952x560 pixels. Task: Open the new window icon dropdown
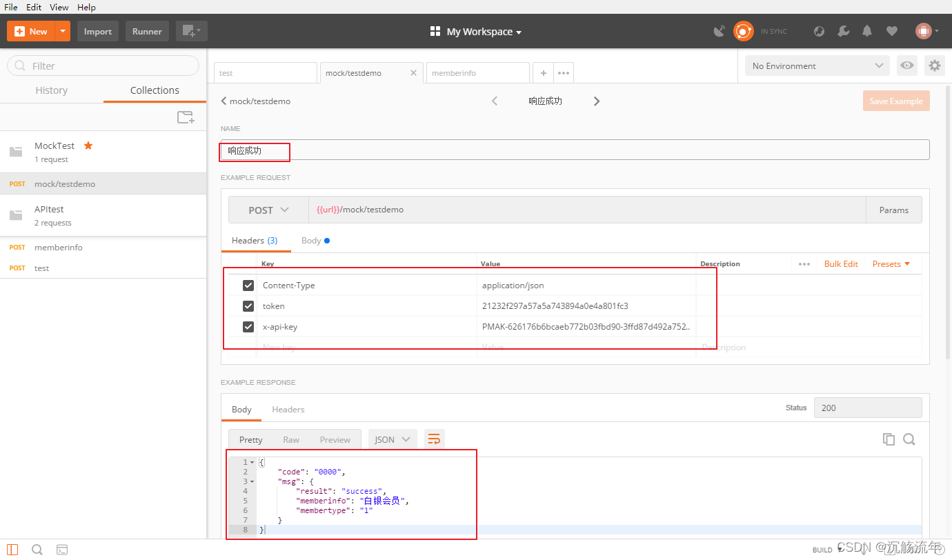point(191,31)
